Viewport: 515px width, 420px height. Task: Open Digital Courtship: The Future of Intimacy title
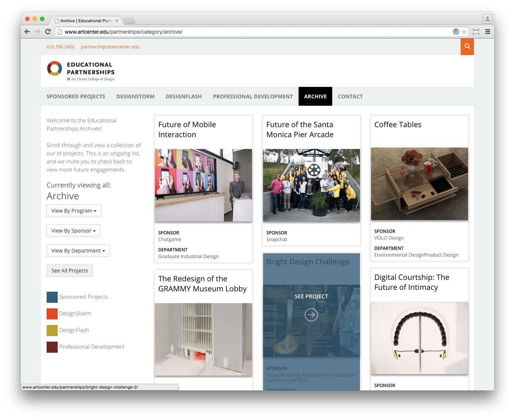(412, 282)
